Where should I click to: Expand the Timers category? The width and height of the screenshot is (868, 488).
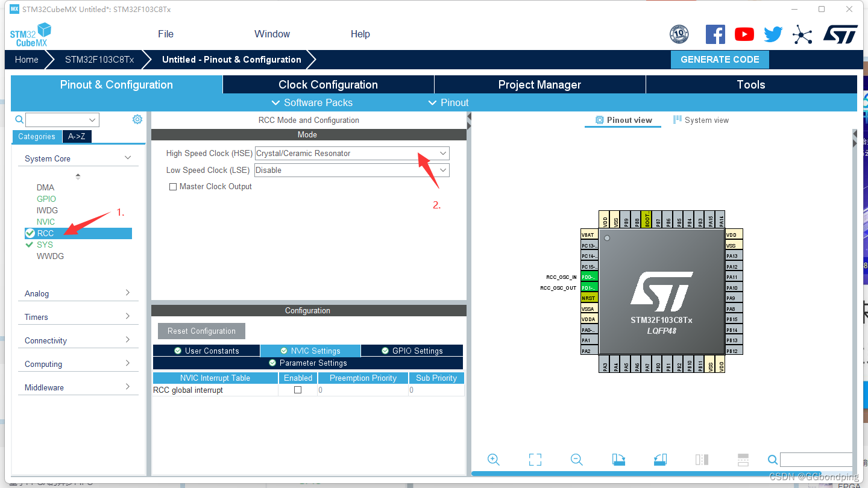coord(78,317)
